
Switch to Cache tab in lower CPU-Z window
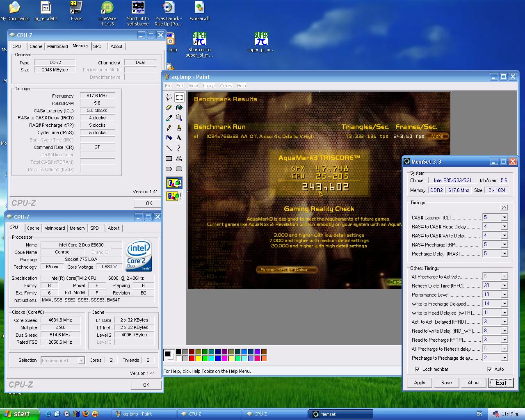point(33,228)
